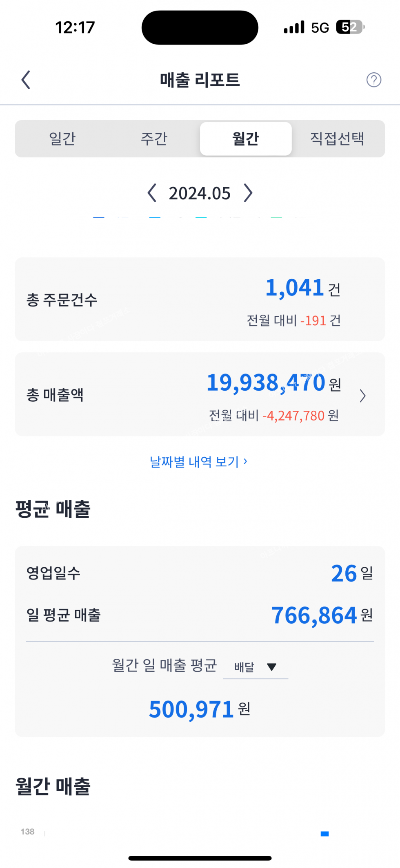The height and width of the screenshot is (868, 400).
Task: Tap the battery status icon
Action: point(350,27)
